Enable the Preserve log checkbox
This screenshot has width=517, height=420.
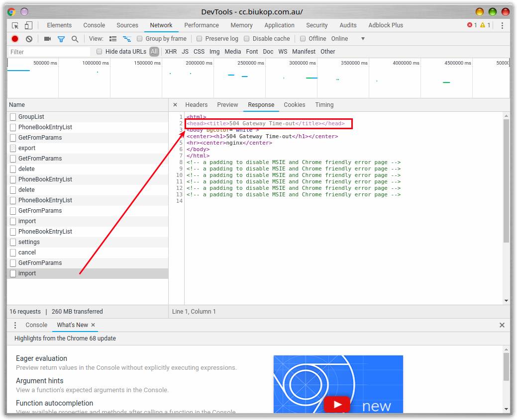click(200, 39)
